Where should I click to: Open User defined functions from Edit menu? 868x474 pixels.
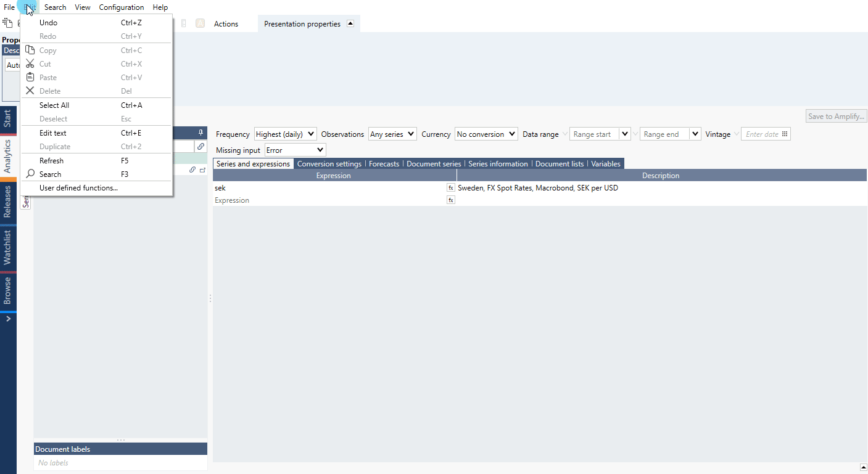pos(96,188)
